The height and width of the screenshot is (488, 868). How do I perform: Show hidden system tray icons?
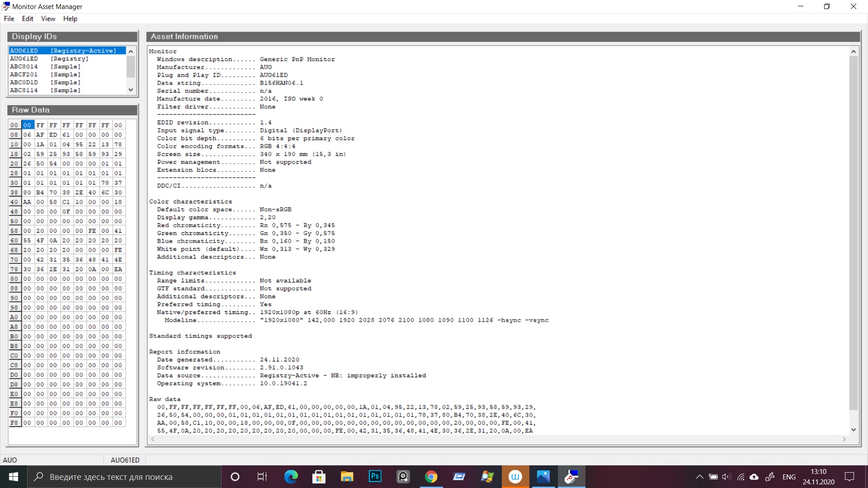tap(699, 477)
